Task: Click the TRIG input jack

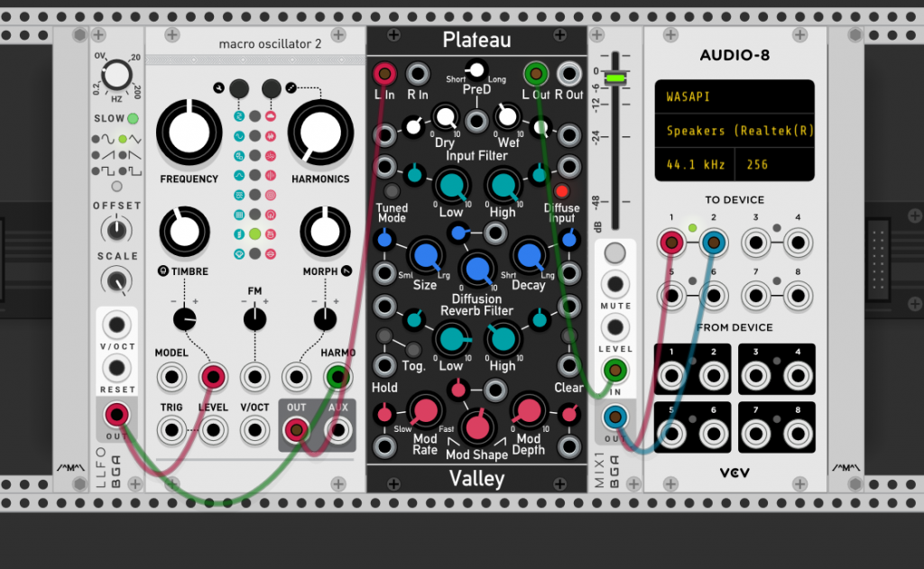Action: pos(171,430)
